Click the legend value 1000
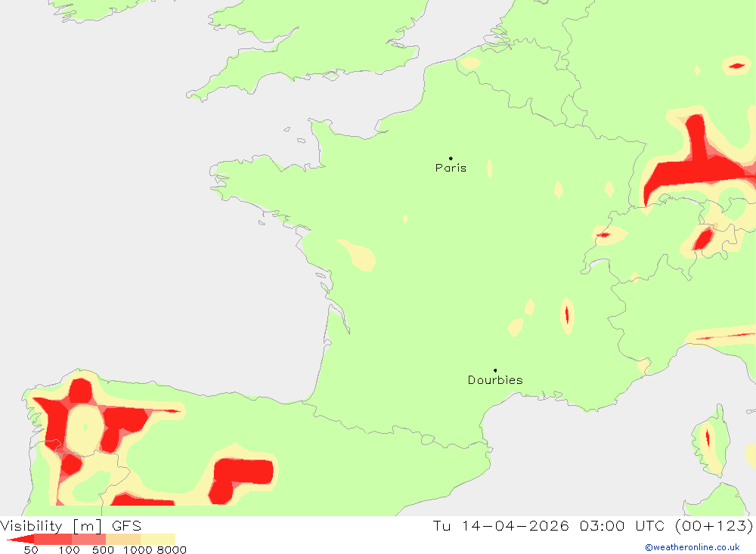This screenshot has width=756, height=554. click(138, 549)
